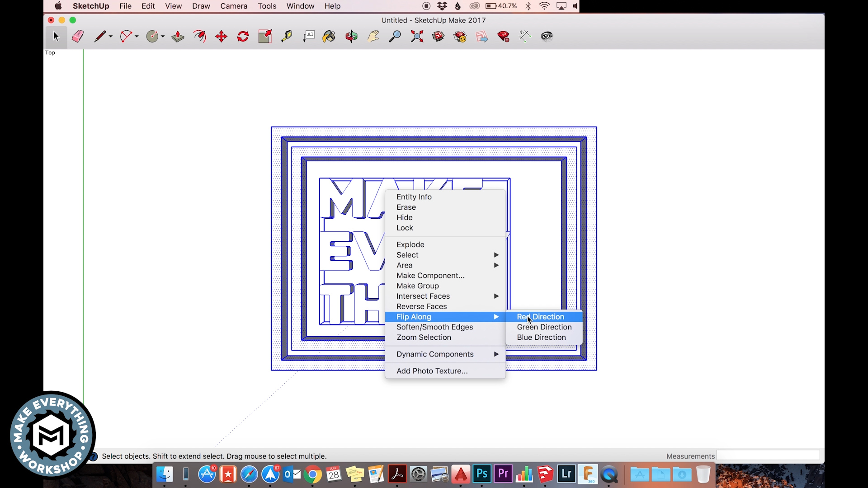Viewport: 868px width, 488px height.
Task: Open SketchUp File menu
Action: click(125, 6)
